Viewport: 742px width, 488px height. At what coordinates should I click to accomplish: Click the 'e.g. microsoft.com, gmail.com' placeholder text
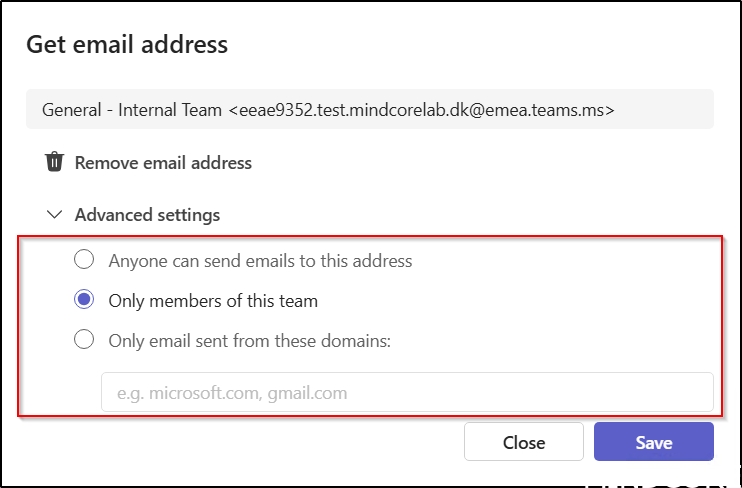point(232,393)
